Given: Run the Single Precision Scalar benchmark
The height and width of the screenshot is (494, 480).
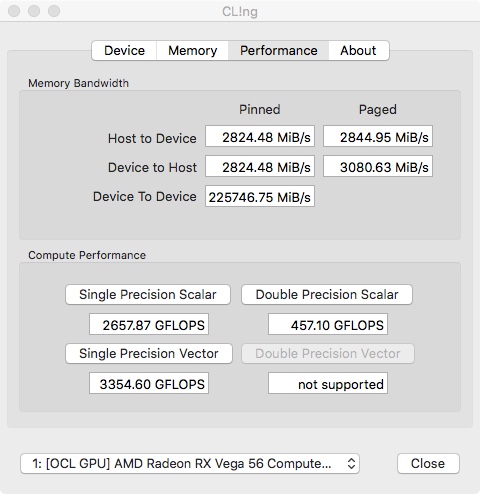Looking at the screenshot, I should 148,294.
